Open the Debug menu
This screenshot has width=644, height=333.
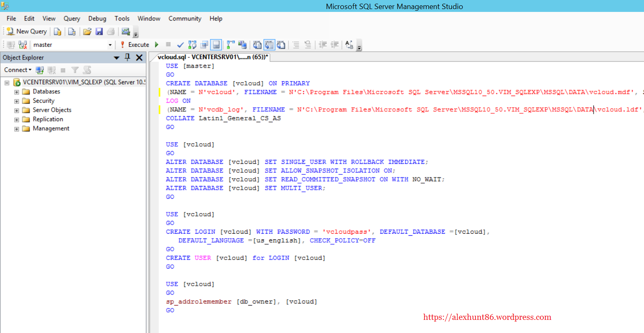97,18
